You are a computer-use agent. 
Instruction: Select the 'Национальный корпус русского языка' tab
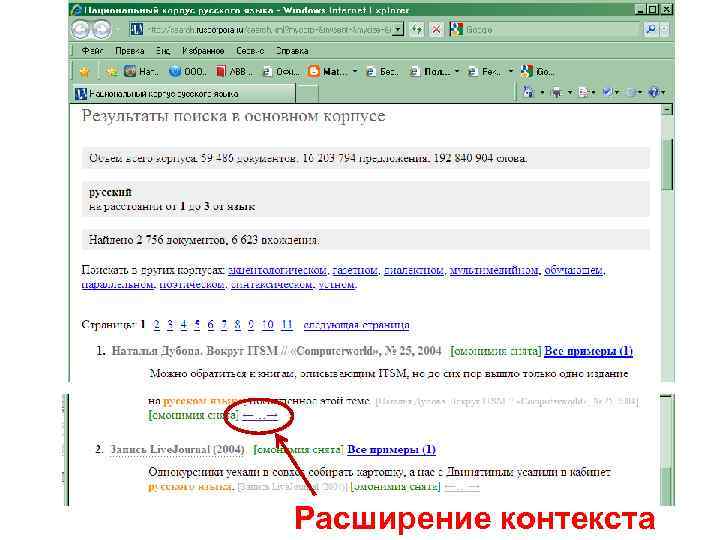[x=183, y=94]
